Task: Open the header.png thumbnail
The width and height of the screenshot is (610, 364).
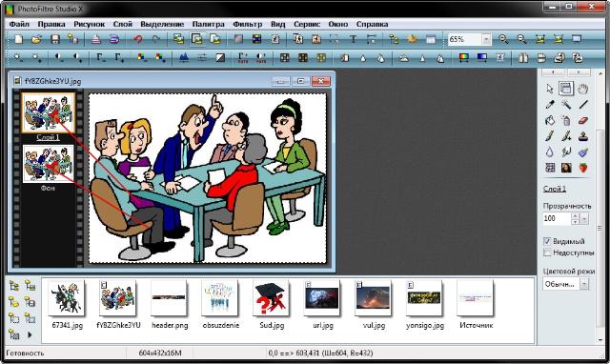Action: coord(169,298)
